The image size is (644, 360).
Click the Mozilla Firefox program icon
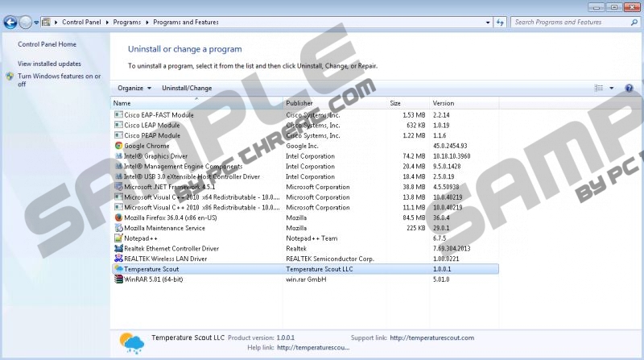118,217
